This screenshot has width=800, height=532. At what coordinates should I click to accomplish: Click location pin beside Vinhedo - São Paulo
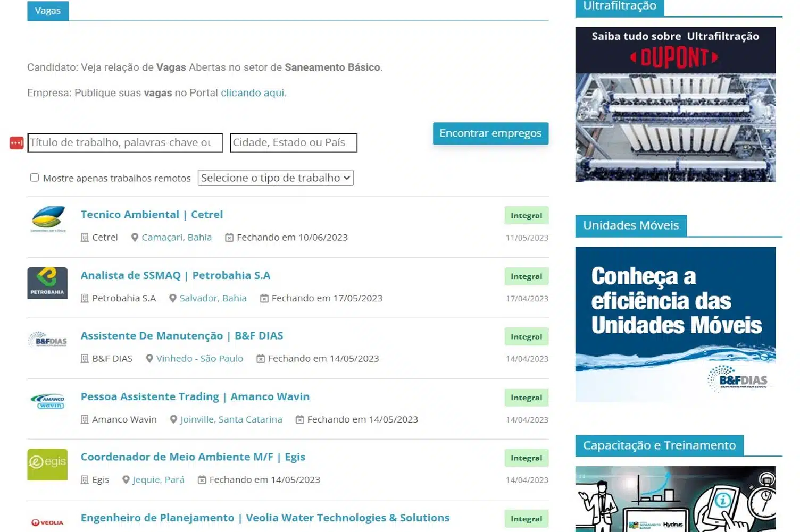[149, 359]
